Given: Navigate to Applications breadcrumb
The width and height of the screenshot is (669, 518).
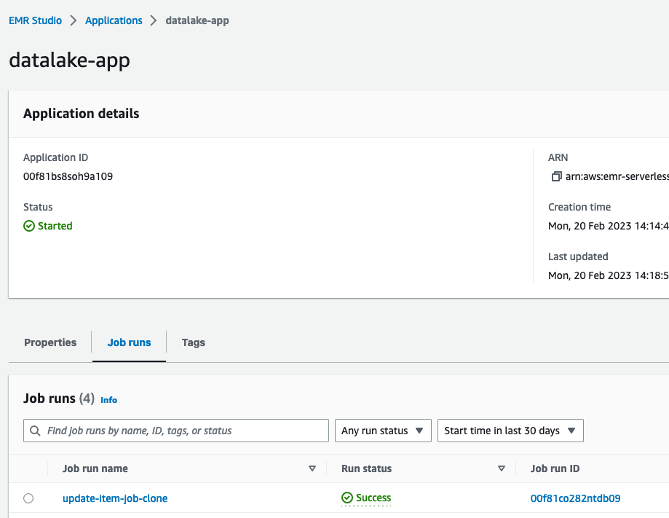Looking at the screenshot, I should pos(114,20).
